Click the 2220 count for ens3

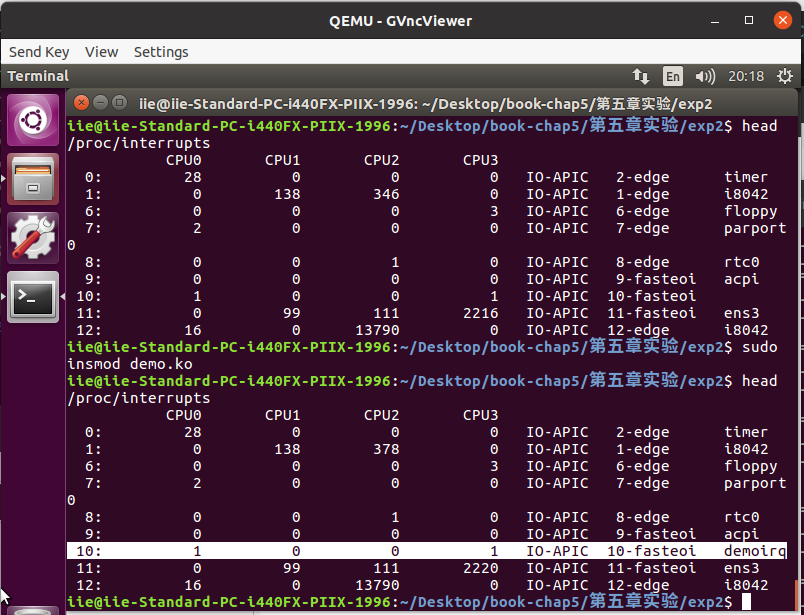(480, 568)
